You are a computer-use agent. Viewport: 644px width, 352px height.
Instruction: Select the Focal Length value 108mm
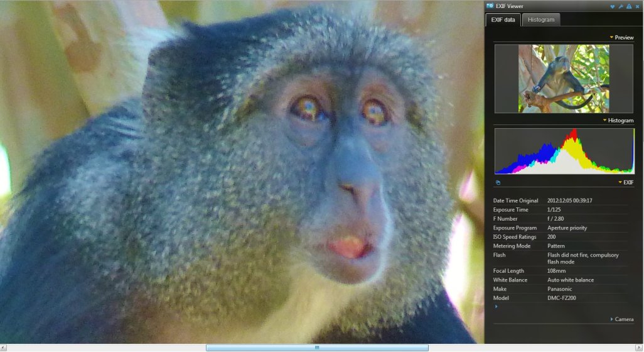tap(557, 271)
